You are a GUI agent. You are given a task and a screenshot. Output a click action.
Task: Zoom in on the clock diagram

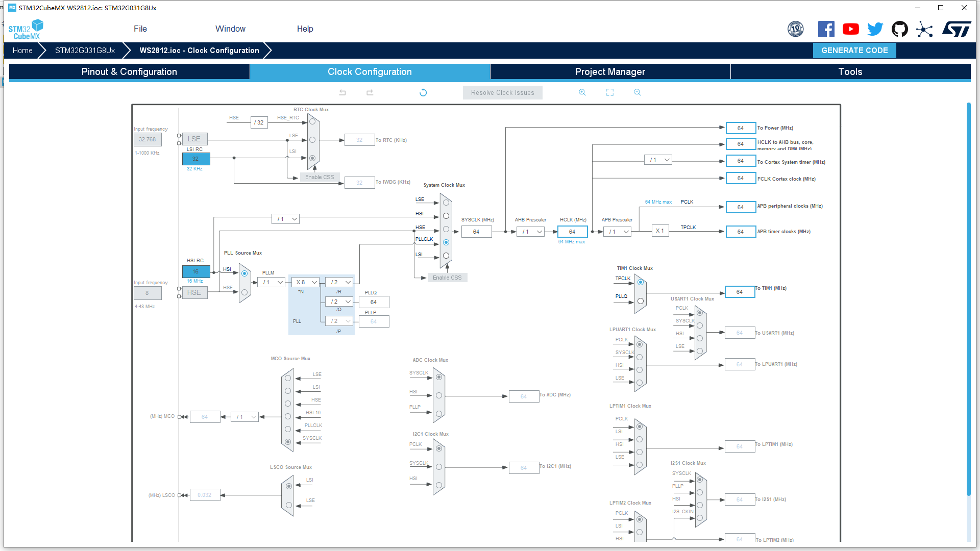582,92
